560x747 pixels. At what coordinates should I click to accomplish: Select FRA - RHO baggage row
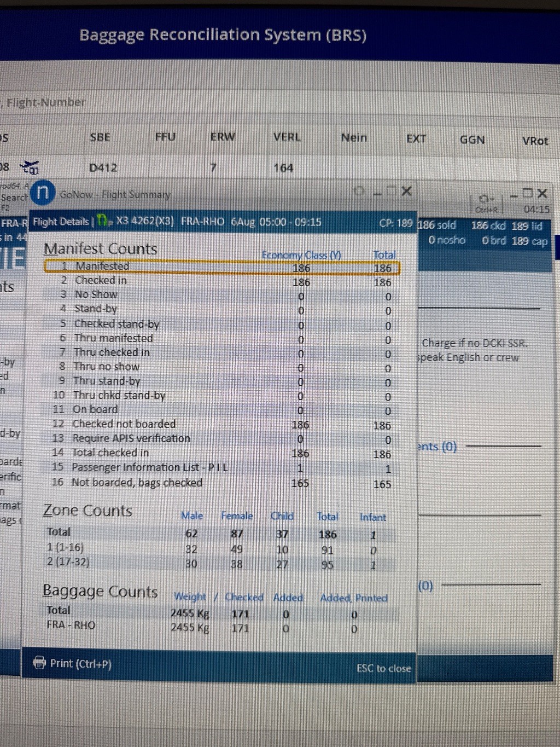click(71, 625)
